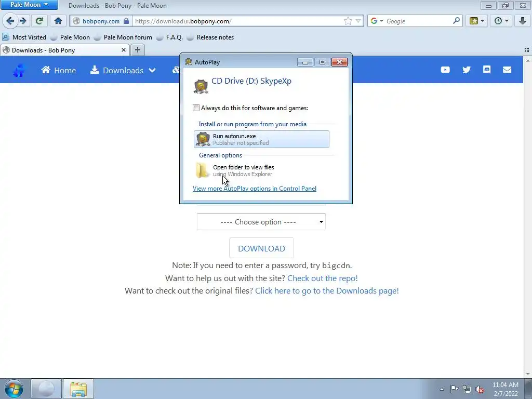The image size is (532, 399).
Task: Close the AutoPlay dialog
Action: (x=339, y=62)
